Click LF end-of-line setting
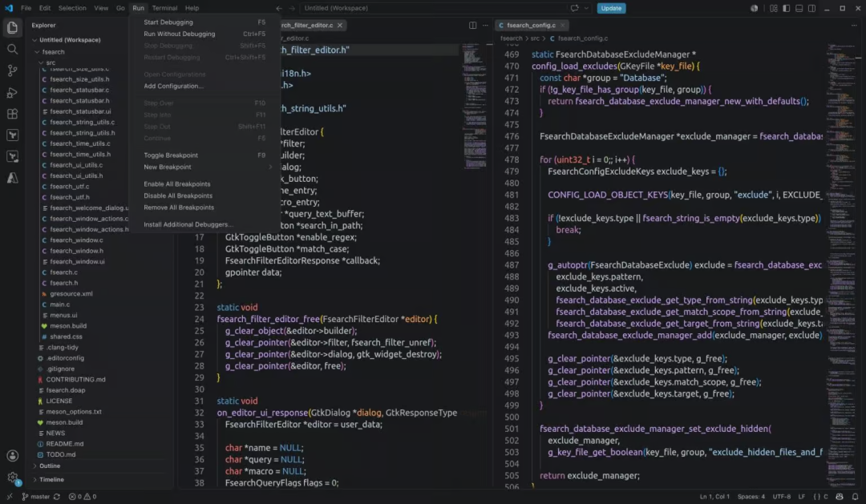866x504 pixels. 801,496
